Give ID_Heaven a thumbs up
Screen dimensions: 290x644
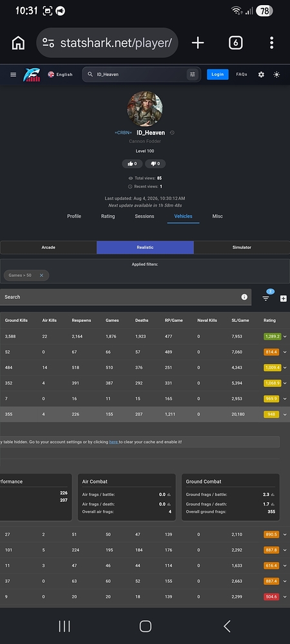pos(132,164)
